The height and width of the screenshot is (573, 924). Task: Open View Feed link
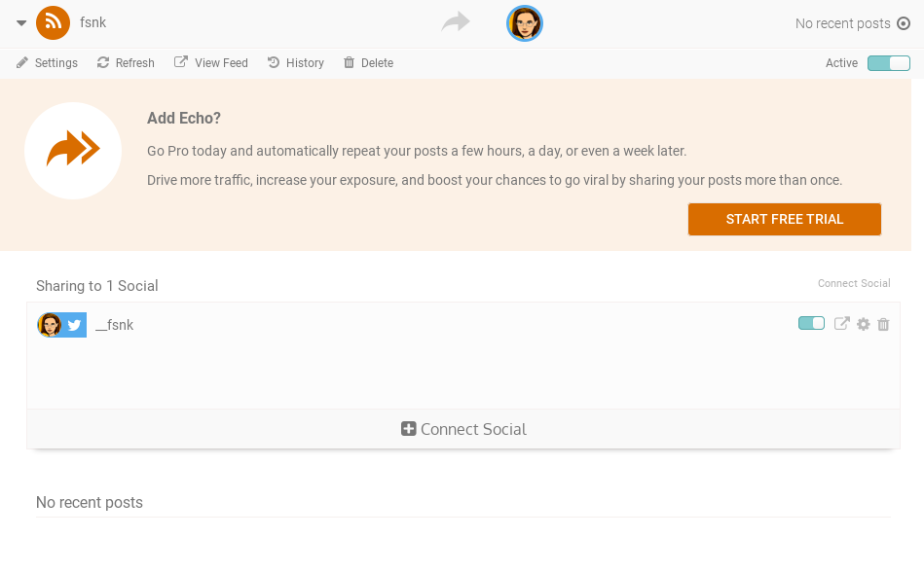211,63
